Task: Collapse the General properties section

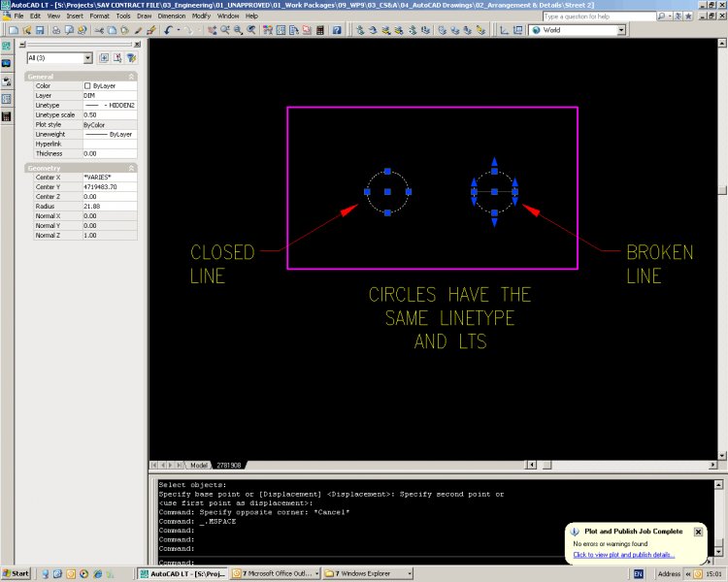Action: click(131, 77)
